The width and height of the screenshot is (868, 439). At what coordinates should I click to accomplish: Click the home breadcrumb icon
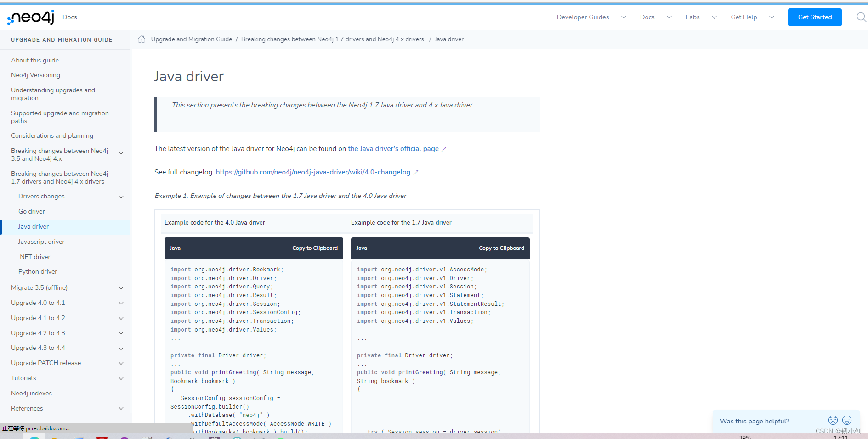click(142, 39)
